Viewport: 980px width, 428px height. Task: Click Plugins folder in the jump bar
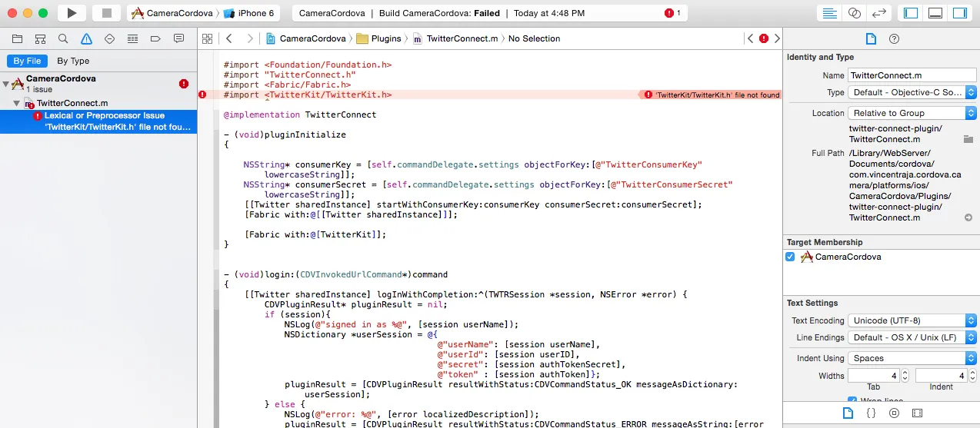(379, 38)
